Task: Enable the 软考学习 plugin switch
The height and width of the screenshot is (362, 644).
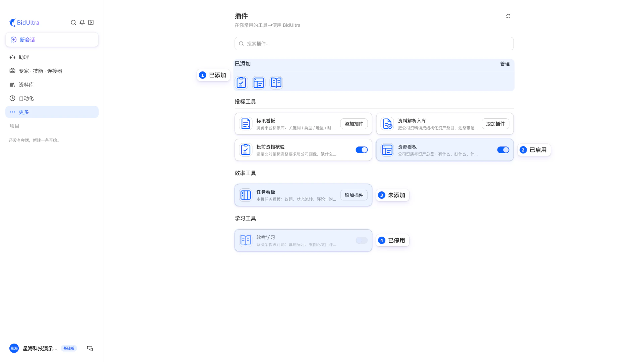Action: click(x=362, y=240)
